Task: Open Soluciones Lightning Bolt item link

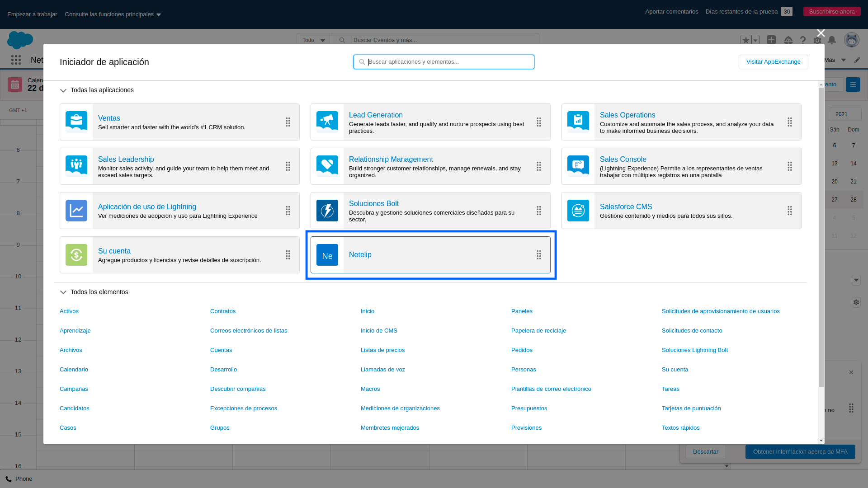Action: tap(695, 350)
